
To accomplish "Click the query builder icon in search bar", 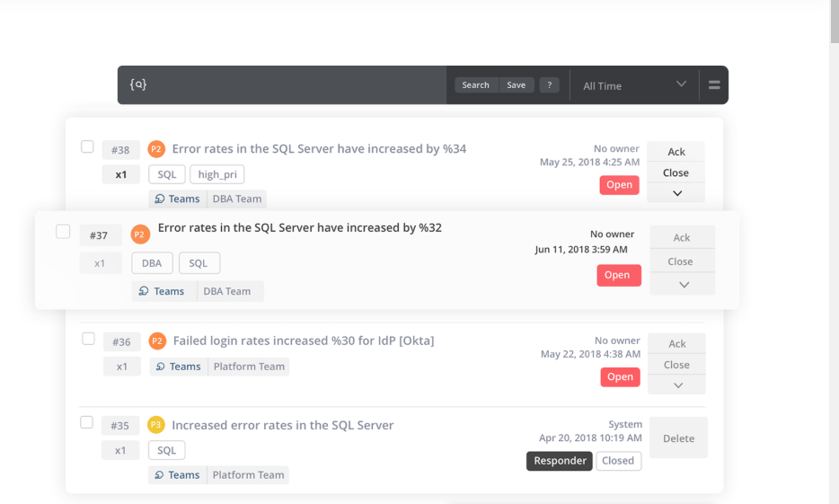I will pyautogui.click(x=137, y=84).
